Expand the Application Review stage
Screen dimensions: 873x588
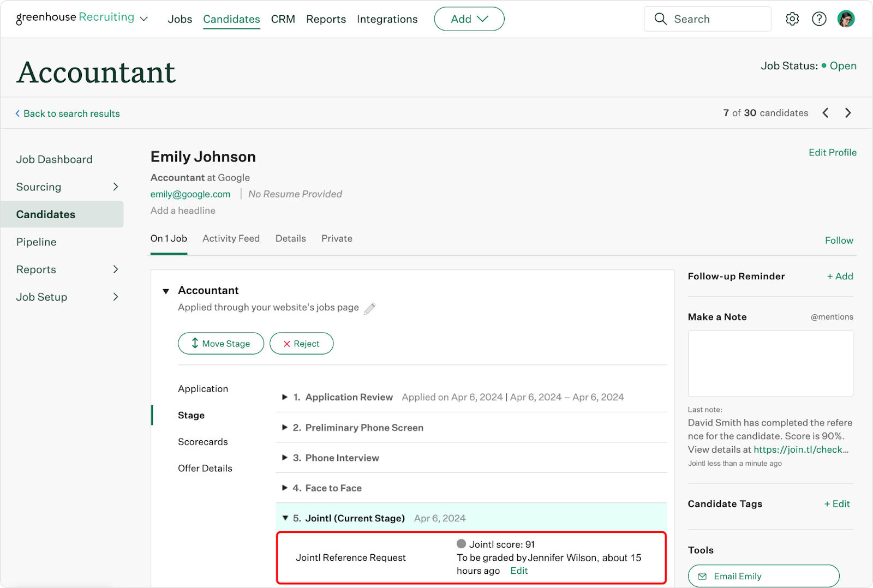pyautogui.click(x=285, y=397)
